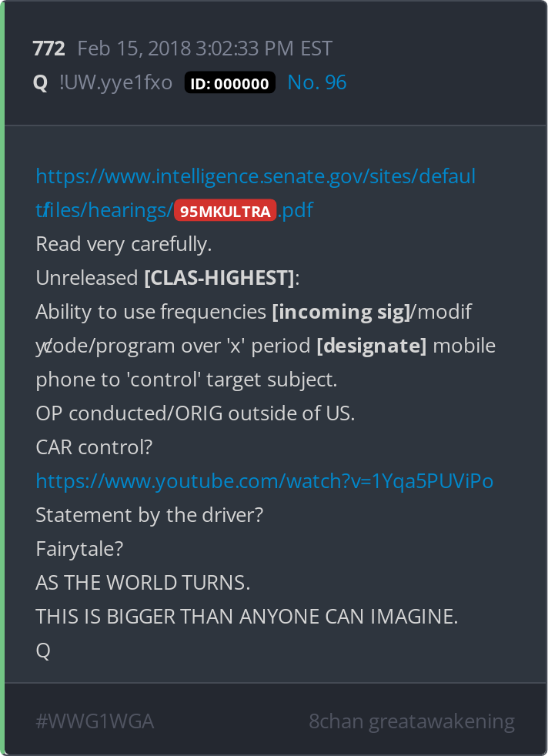Click the 'CAR control?' line
Viewport: 548px width, 756px height.
[x=94, y=447]
